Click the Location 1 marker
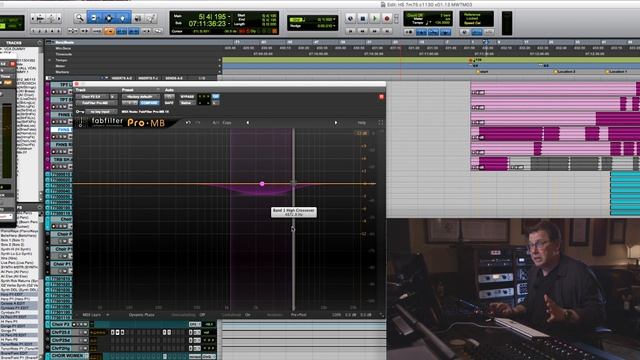This screenshot has height=360, width=640. (617, 71)
